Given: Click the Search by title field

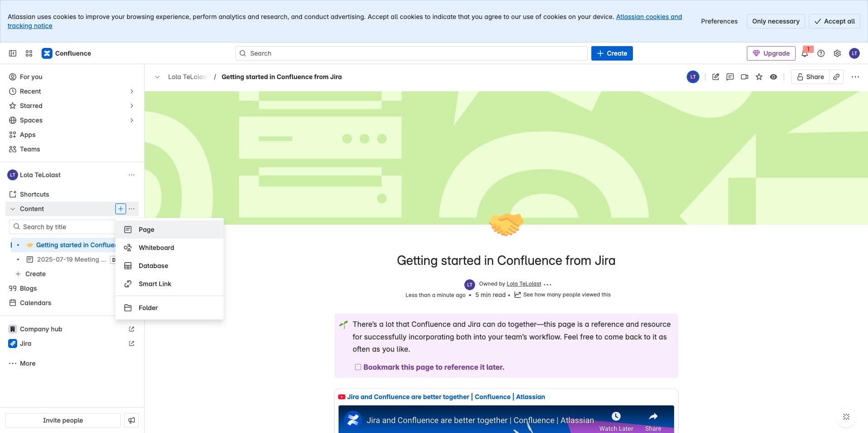Looking at the screenshot, I should (62, 227).
